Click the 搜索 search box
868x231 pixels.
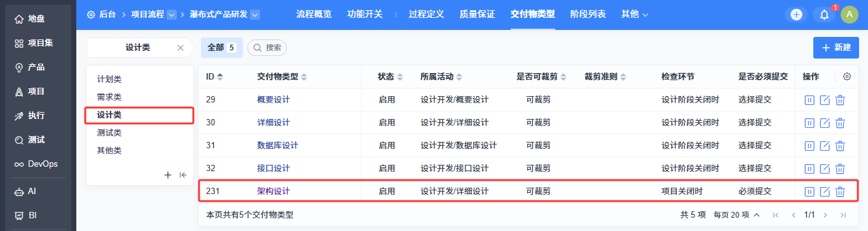tap(267, 48)
